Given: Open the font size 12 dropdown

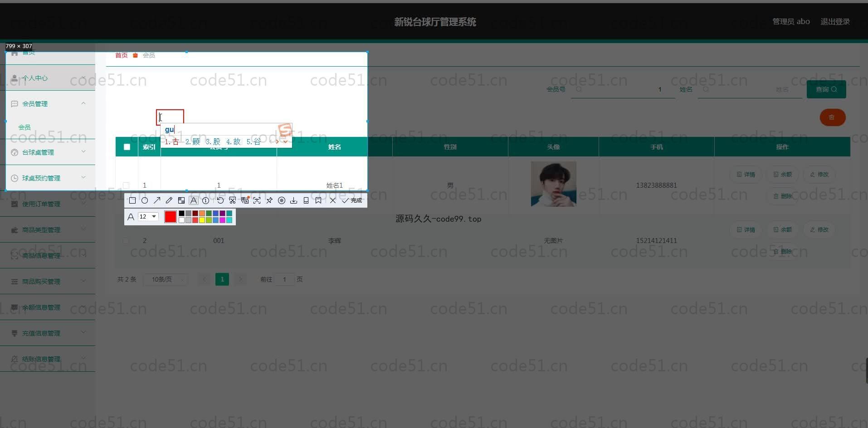Looking at the screenshot, I should pyautogui.click(x=148, y=217).
